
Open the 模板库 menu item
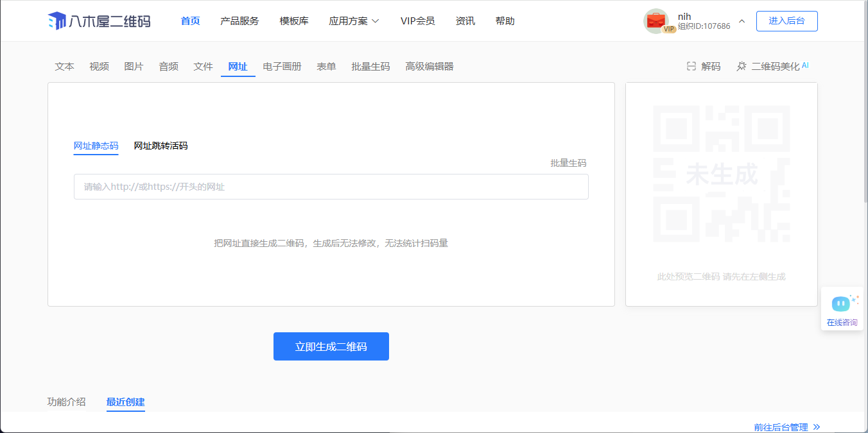294,21
